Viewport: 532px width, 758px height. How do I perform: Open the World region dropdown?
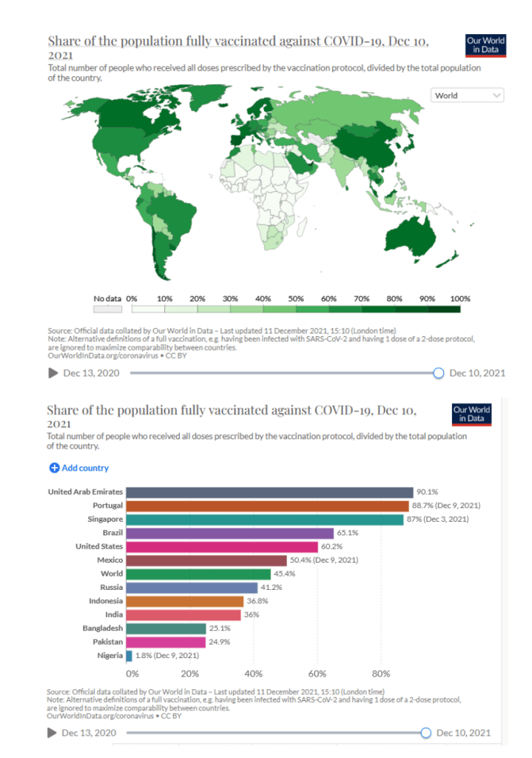tap(468, 95)
